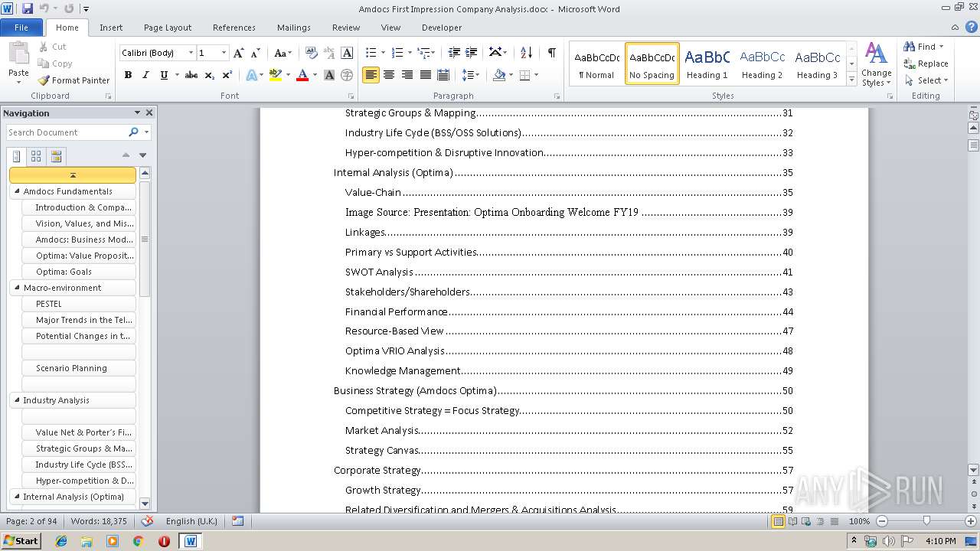The width and height of the screenshot is (980, 551).
Task: Click the Numbering list icon
Action: coord(397,53)
